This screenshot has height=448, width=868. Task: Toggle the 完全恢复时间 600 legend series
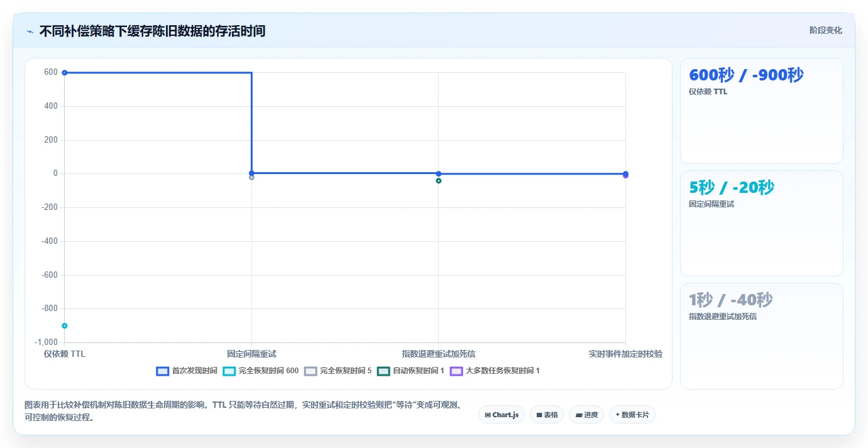pos(261,371)
